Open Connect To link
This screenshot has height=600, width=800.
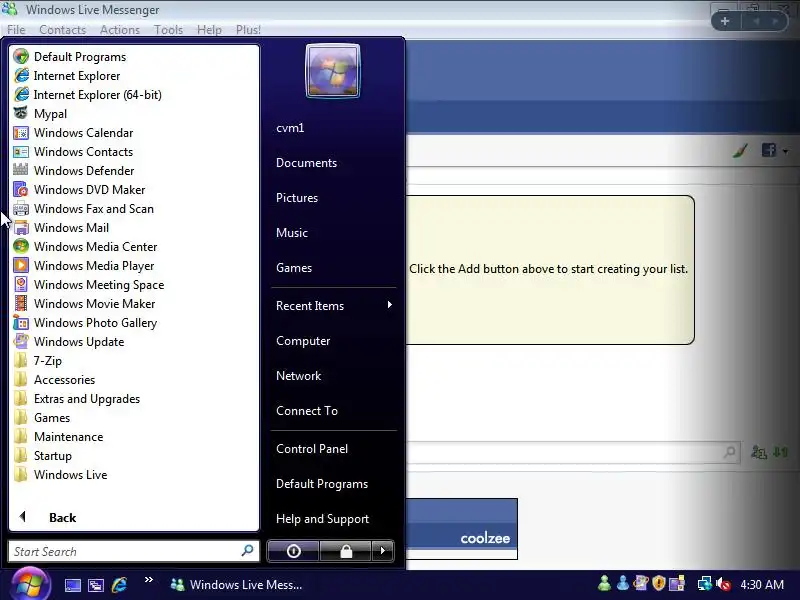click(307, 411)
